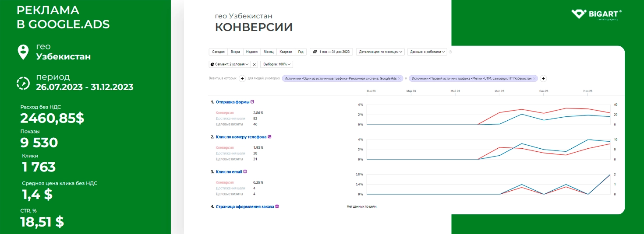Click the envelope icon after Клик по email
The width and height of the screenshot is (644, 234).
tap(245, 171)
